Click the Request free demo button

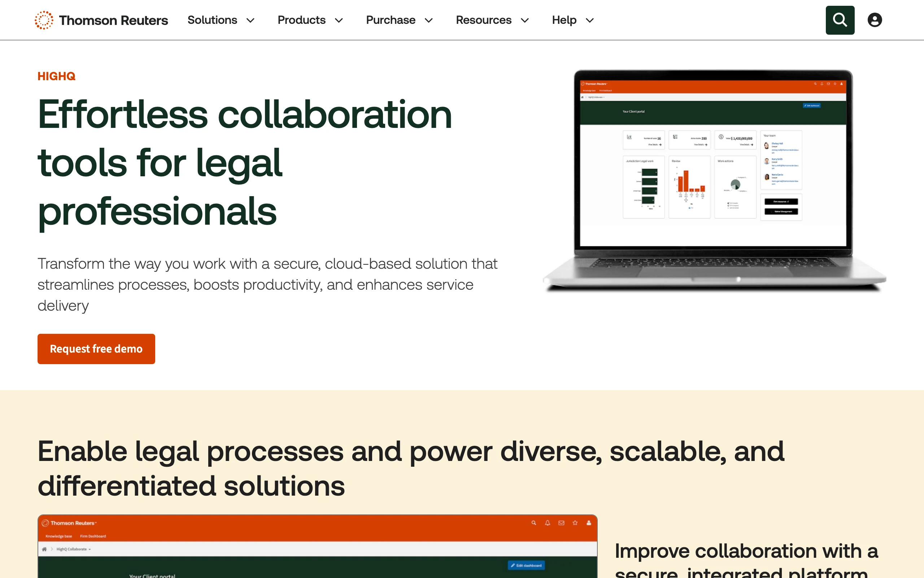click(x=96, y=349)
